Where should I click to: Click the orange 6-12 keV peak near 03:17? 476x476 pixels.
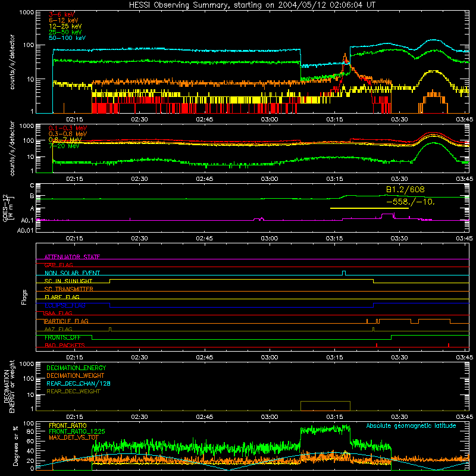pos(345,58)
